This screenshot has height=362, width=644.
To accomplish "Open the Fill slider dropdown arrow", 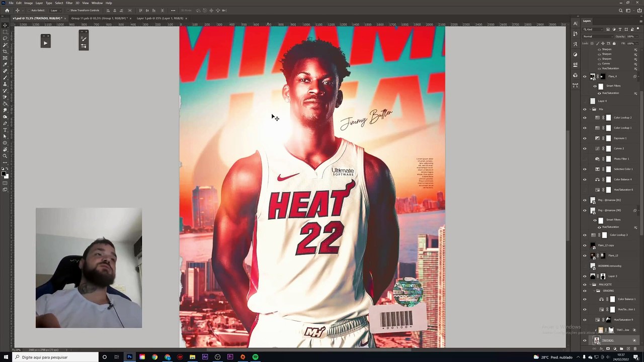I will pos(636,43).
